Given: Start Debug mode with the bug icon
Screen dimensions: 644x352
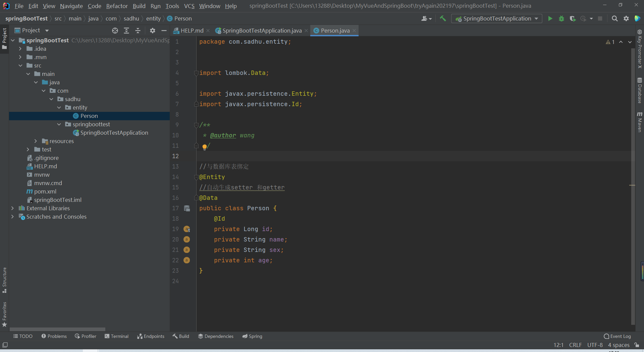Looking at the screenshot, I should [x=561, y=18].
